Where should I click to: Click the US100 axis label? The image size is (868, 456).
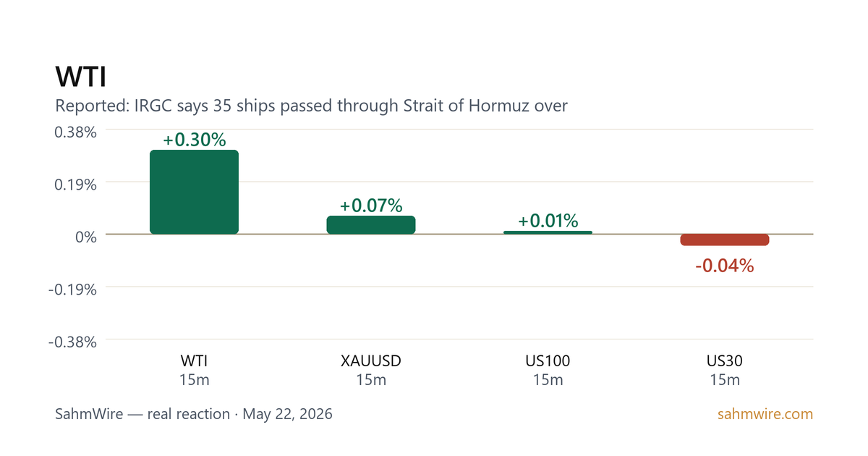click(548, 360)
